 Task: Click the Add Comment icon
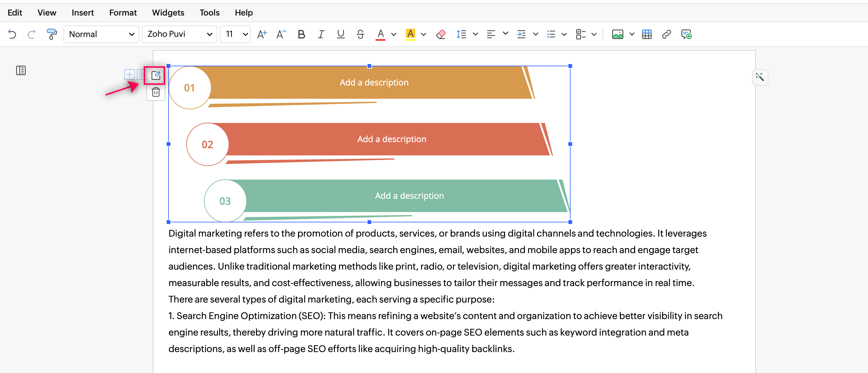point(686,34)
